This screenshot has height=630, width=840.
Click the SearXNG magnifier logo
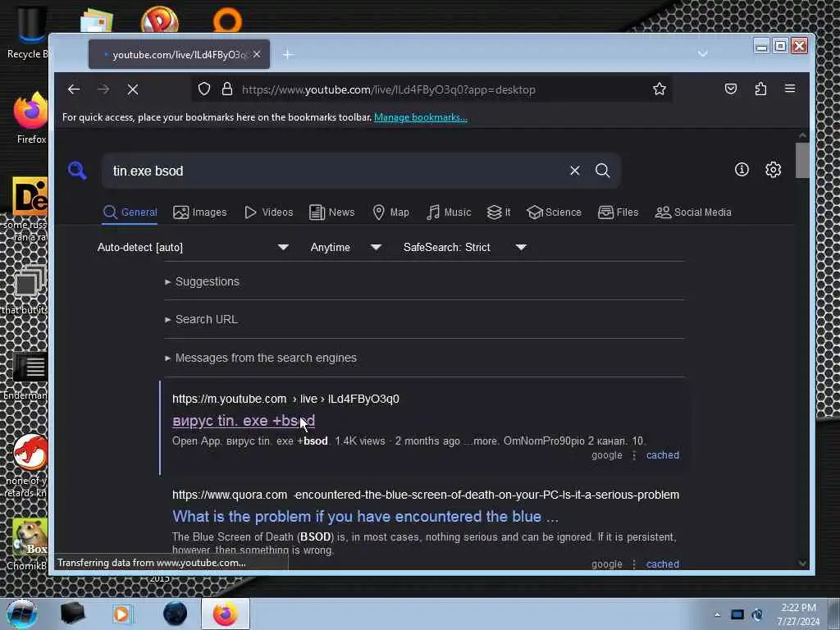(77, 171)
